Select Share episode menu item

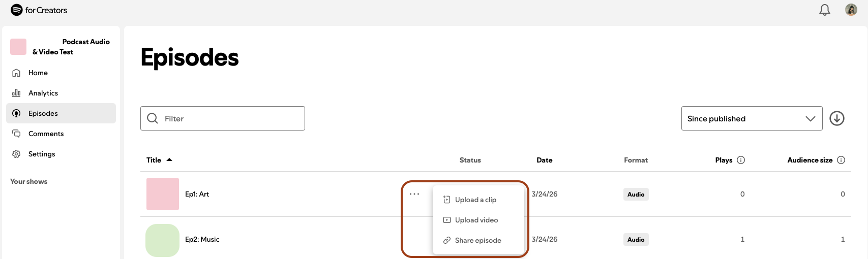coord(478,240)
